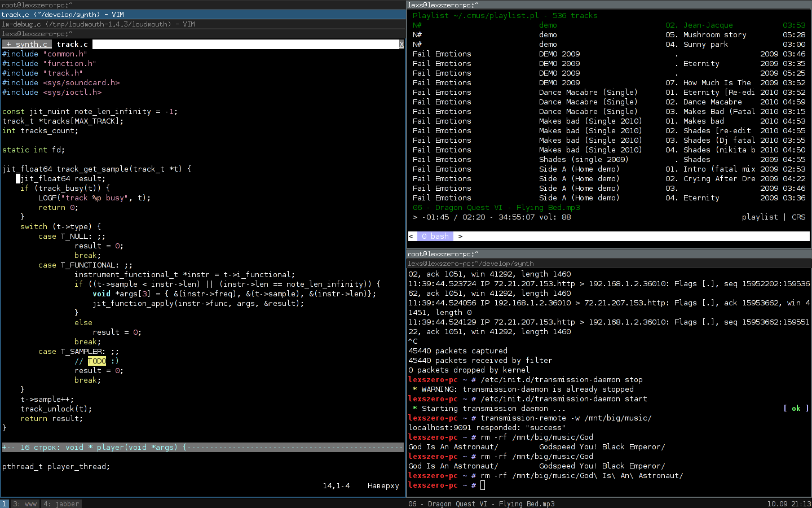
Task: Open the "4: jabber" workspace tag
Action: point(61,503)
